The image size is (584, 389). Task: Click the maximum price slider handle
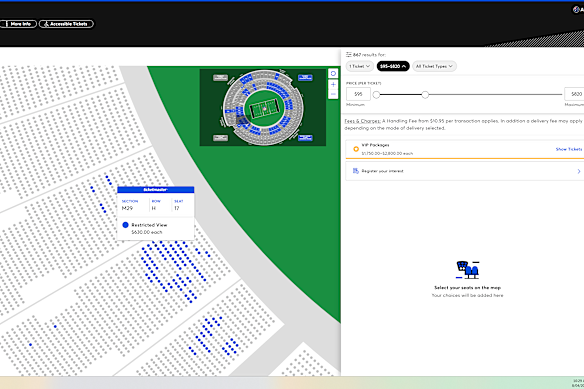[425, 95]
